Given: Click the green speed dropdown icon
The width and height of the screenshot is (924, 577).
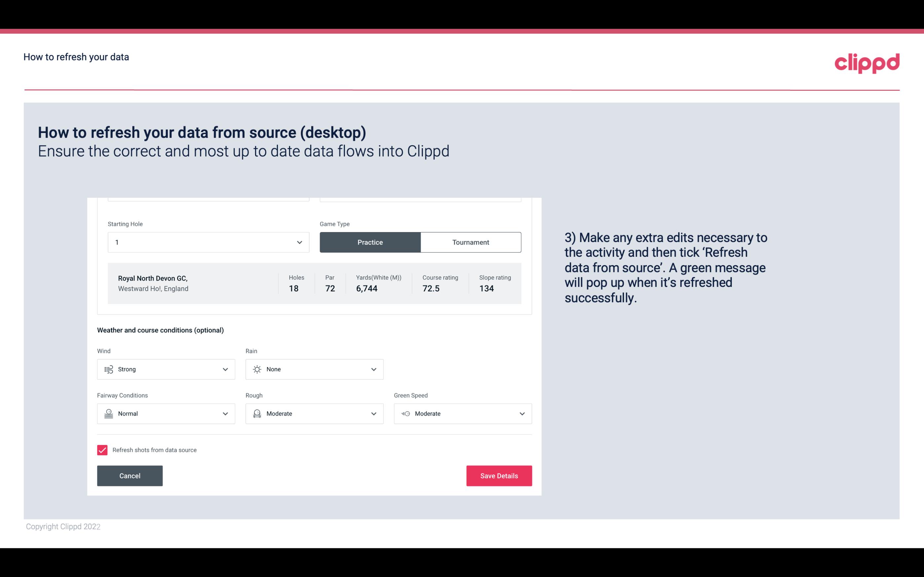Looking at the screenshot, I should pyautogui.click(x=522, y=414).
